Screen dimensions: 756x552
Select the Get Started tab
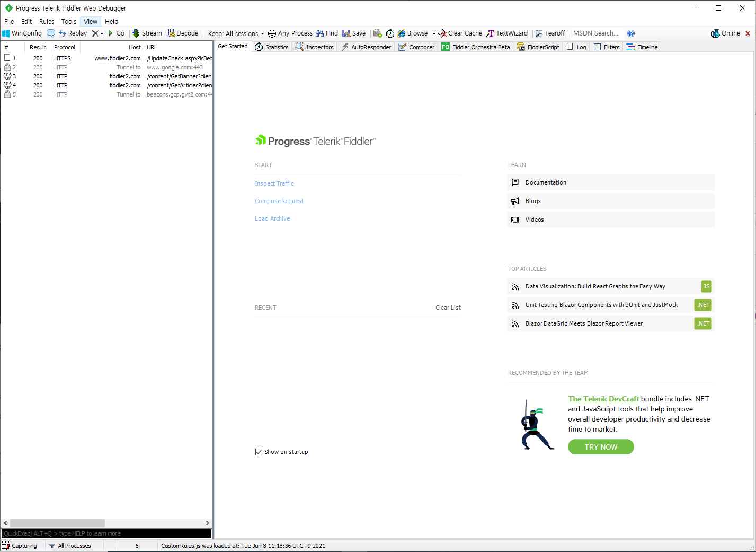coord(233,46)
